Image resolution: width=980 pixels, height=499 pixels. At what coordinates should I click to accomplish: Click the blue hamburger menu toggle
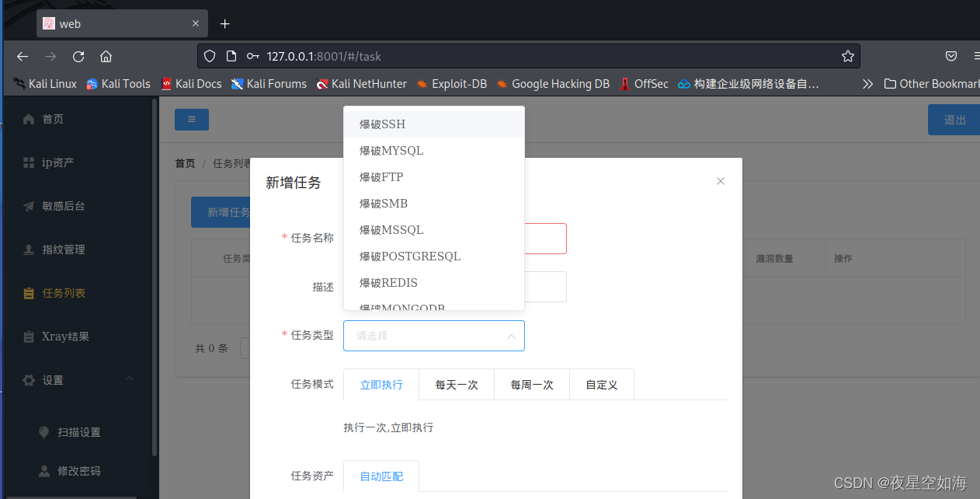191,120
